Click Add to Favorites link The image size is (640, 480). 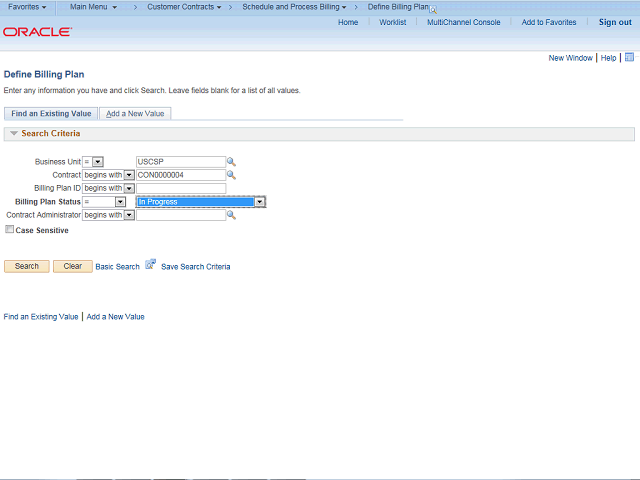point(549,22)
